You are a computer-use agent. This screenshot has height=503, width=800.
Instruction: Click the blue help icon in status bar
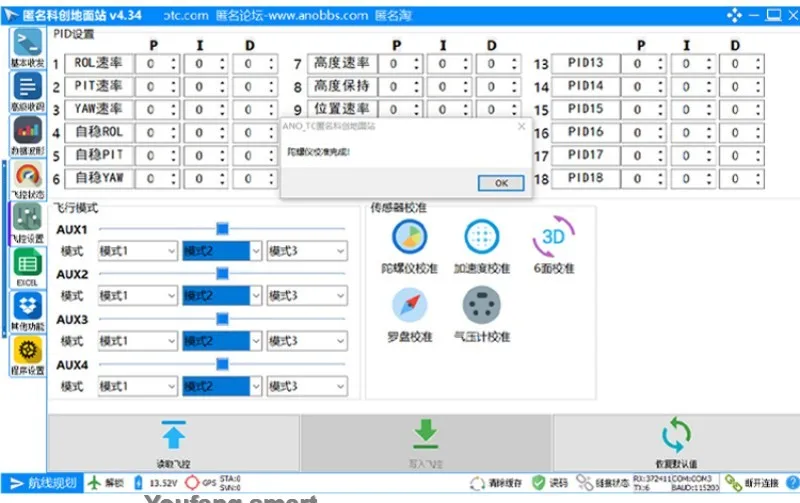(x=793, y=483)
